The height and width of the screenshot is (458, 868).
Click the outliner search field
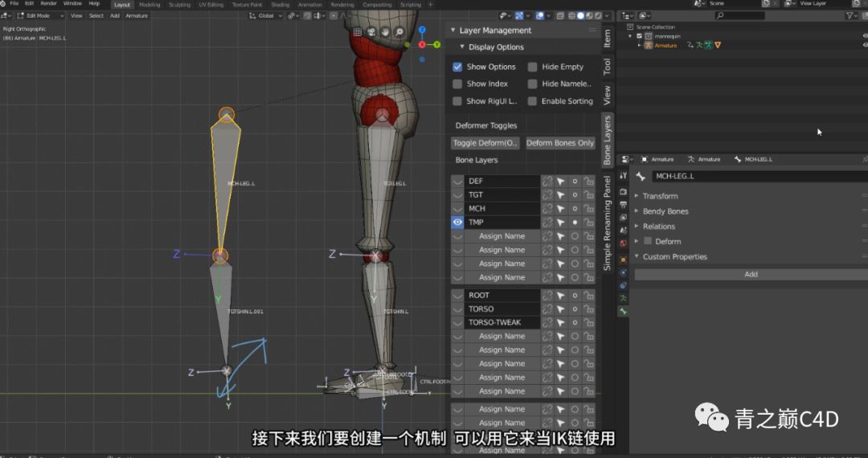coord(739,15)
